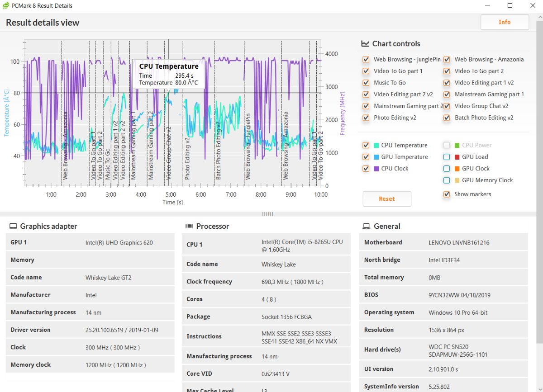
Task: Click the red GPU Load color swatch
Action: click(x=457, y=157)
